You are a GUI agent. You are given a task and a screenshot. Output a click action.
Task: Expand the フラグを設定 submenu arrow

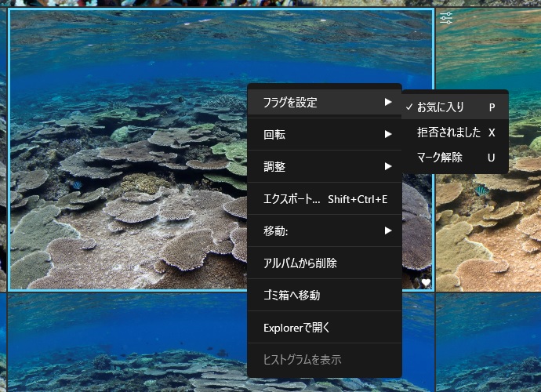point(388,102)
